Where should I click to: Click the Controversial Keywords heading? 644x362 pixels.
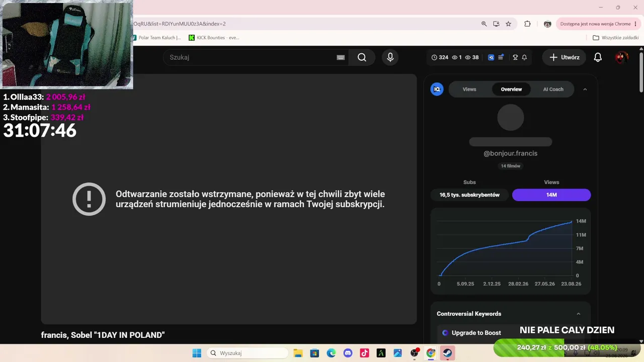(469, 314)
